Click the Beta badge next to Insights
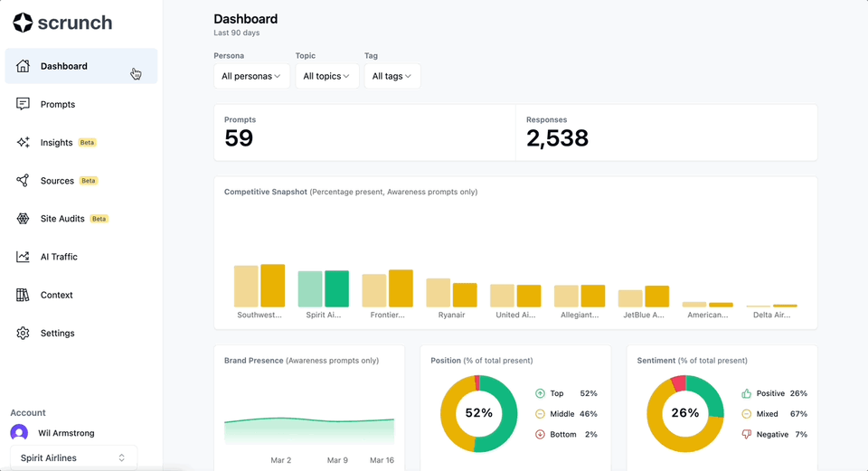Screen dimensions: 868x471 (x=87, y=142)
